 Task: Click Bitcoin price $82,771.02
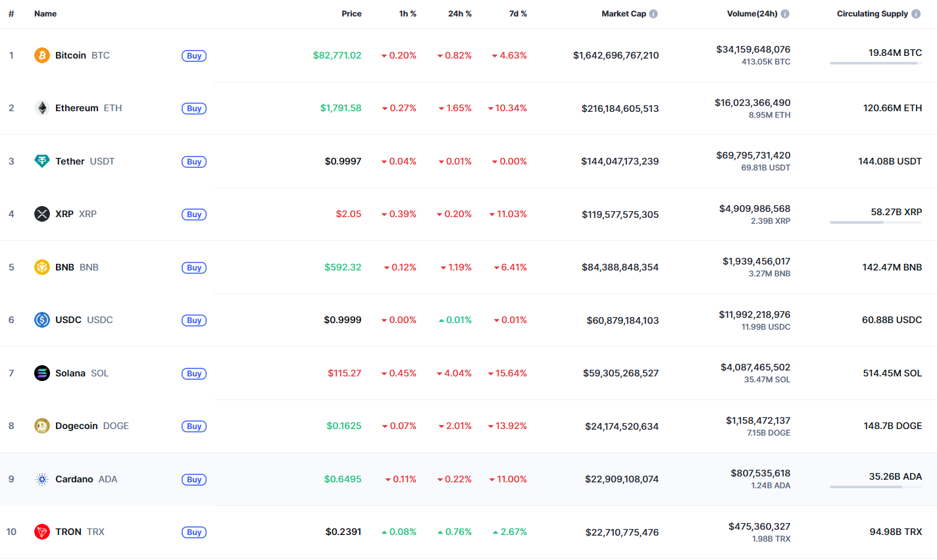[337, 55]
